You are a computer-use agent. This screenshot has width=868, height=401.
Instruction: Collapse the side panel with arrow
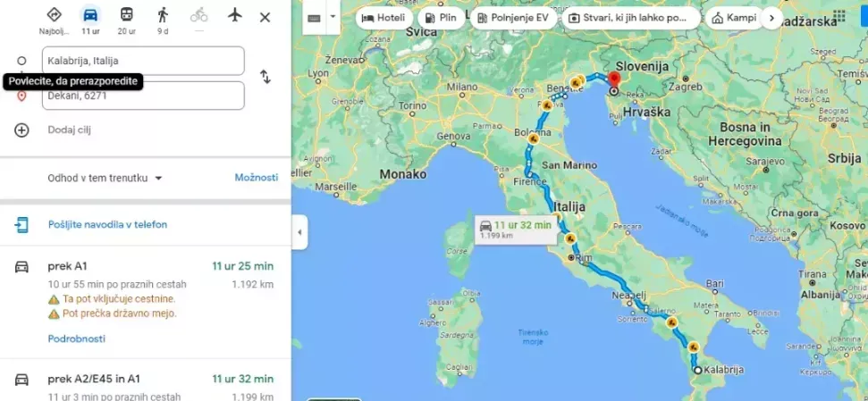[299, 232]
